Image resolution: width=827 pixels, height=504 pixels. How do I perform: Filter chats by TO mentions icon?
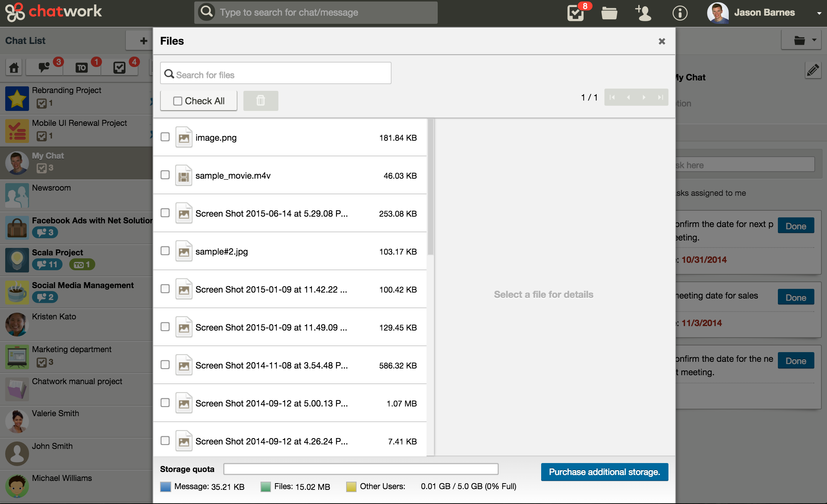click(x=82, y=67)
